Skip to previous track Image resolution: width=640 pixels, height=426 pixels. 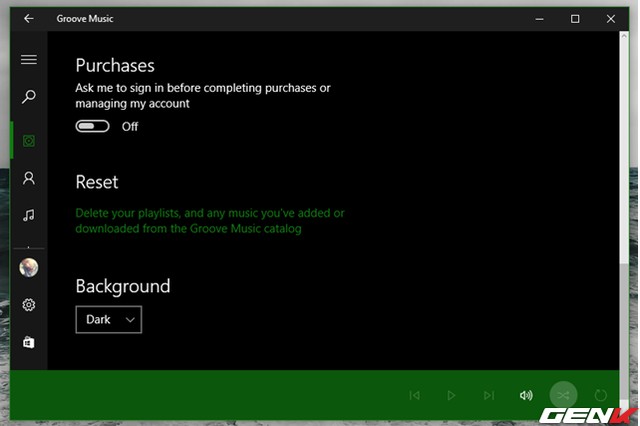414,395
